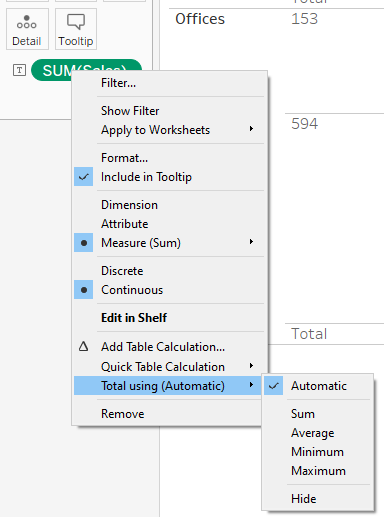Click the text type icon beside SUM(Sales)

[19, 70]
